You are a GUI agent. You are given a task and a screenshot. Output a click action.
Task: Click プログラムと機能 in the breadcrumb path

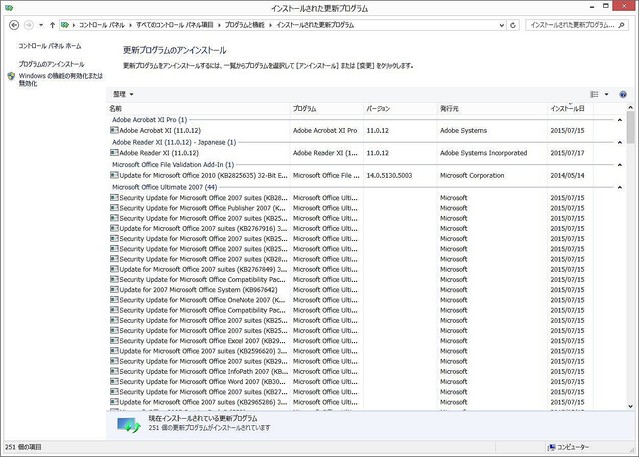[x=245, y=25]
